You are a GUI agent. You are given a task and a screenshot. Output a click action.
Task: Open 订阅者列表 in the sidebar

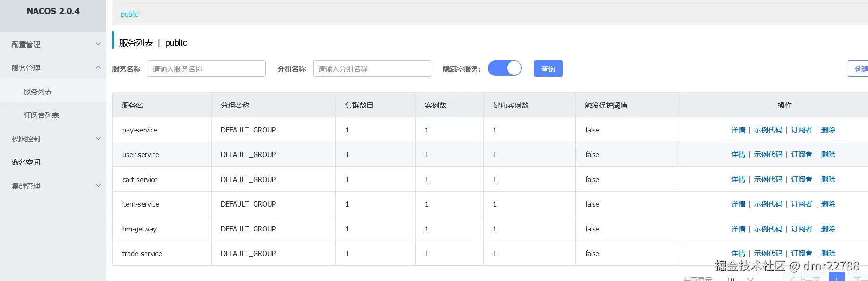point(41,115)
